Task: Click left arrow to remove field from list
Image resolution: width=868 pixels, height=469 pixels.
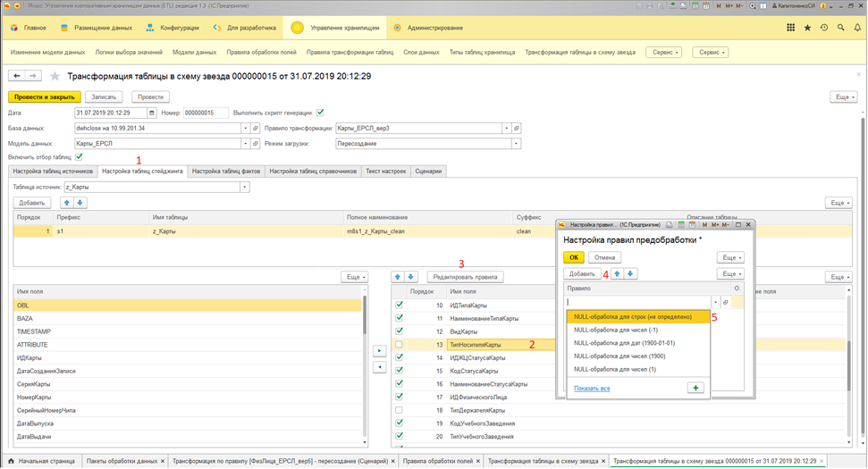Action: click(x=379, y=366)
